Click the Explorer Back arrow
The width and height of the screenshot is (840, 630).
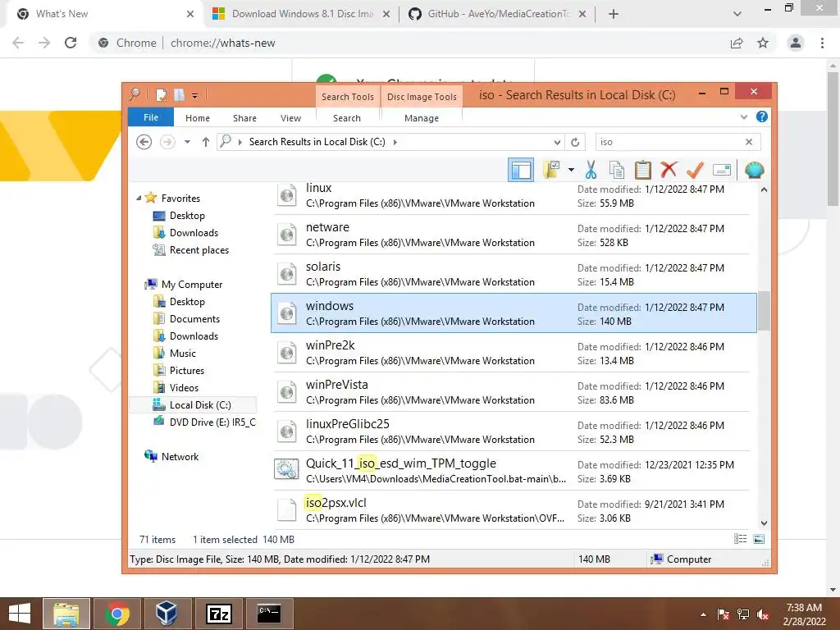pyautogui.click(x=144, y=142)
